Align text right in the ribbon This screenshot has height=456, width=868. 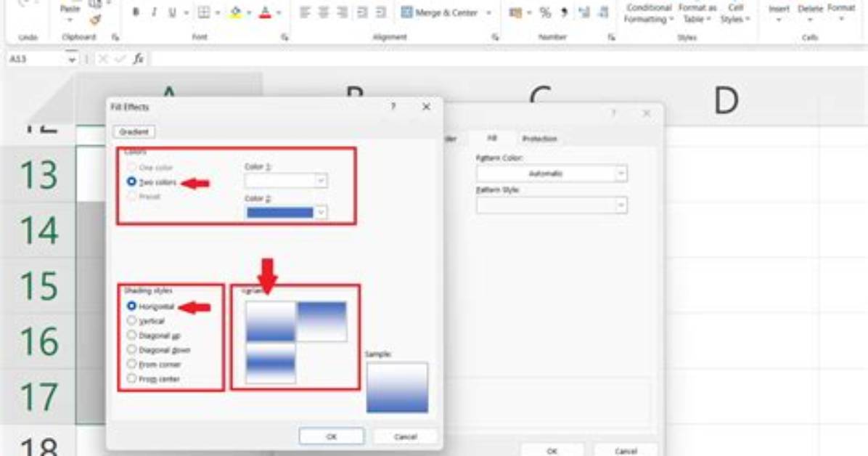(x=343, y=12)
